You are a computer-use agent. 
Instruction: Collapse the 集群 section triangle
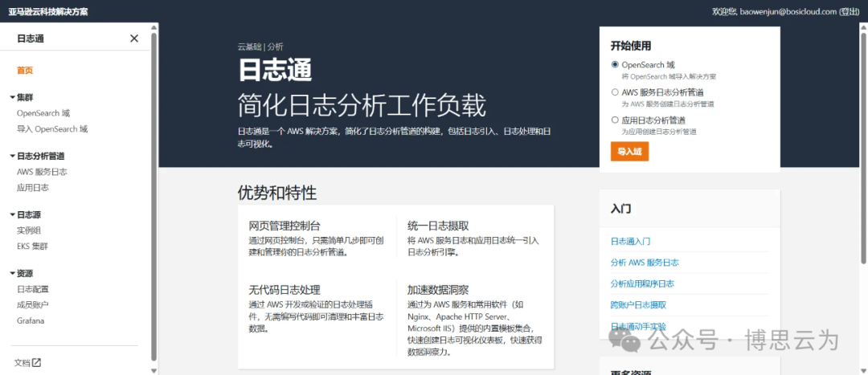coord(13,97)
